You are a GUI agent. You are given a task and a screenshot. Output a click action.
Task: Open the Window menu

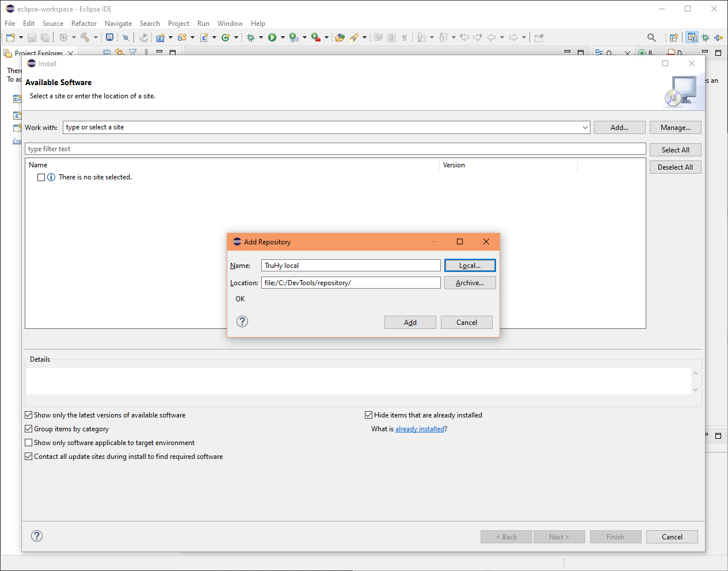[230, 23]
